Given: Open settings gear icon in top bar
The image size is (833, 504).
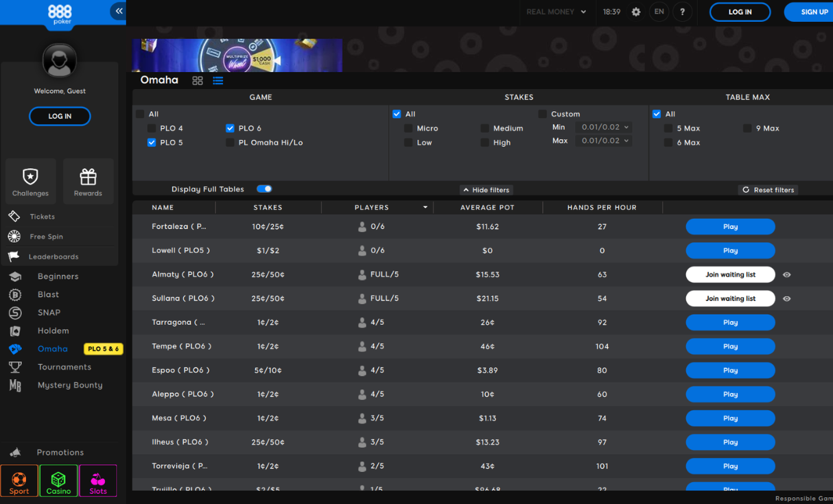Looking at the screenshot, I should (636, 12).
